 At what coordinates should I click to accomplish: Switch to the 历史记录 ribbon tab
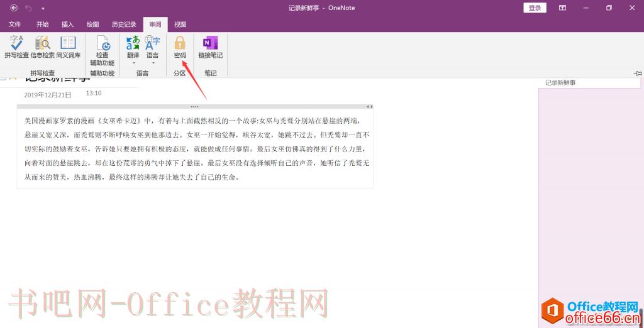[x=124, y=25]
